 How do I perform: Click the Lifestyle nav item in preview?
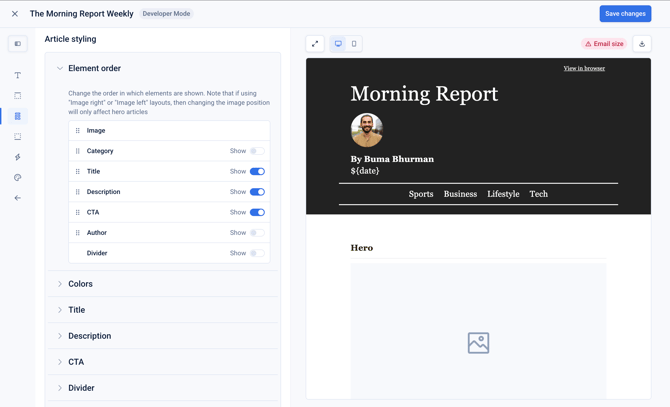503,194
